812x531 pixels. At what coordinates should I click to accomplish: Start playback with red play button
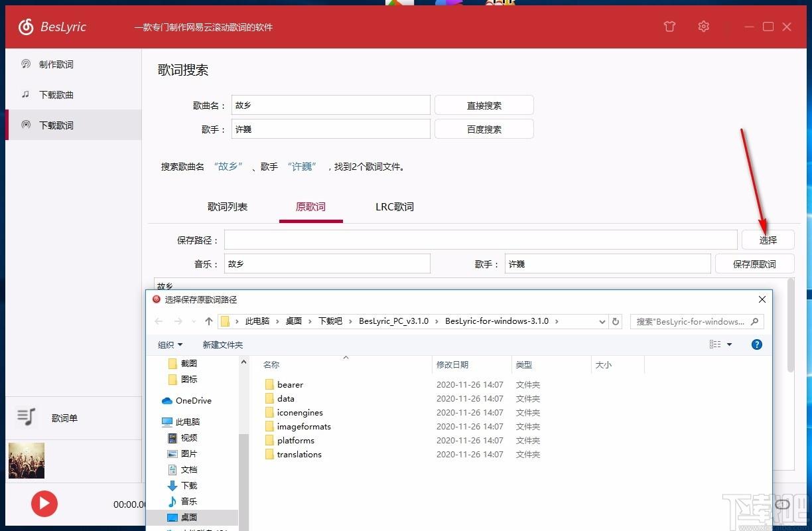44,504
